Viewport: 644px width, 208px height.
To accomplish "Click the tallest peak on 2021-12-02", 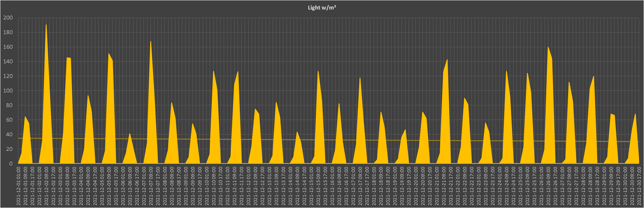I will click(x=46, y=25).
